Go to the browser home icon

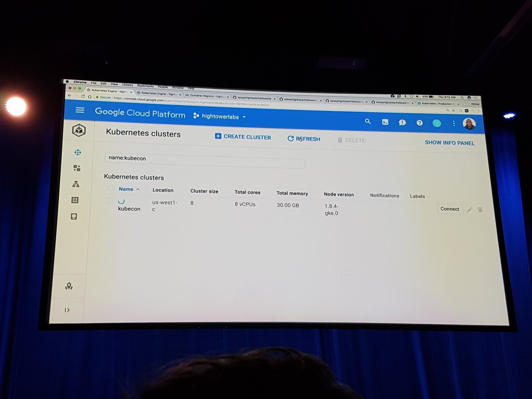coord(90,96)
